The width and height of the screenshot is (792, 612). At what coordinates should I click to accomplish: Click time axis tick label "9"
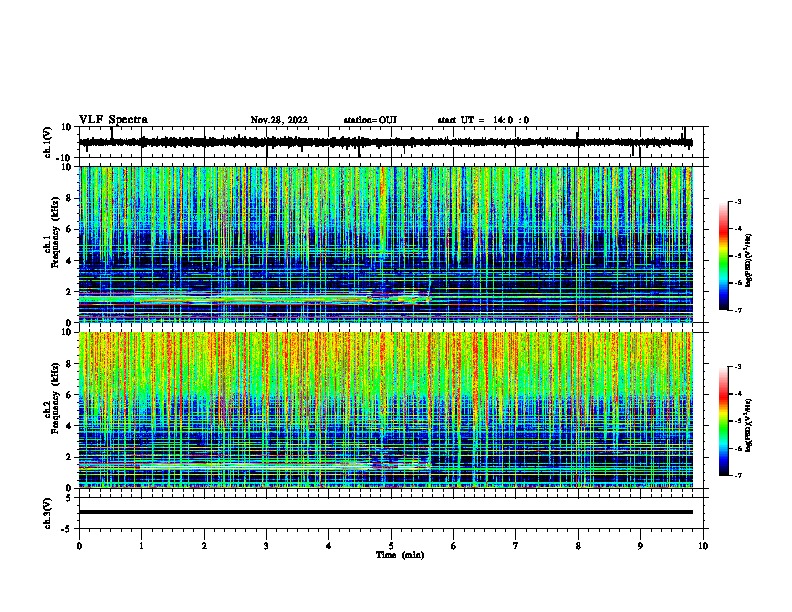(x=640, y=546)
